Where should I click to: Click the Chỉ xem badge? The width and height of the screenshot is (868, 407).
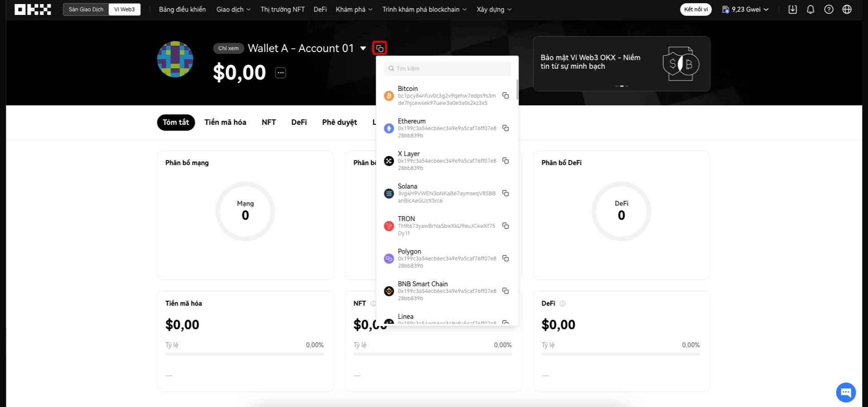(x=228, y=48)
